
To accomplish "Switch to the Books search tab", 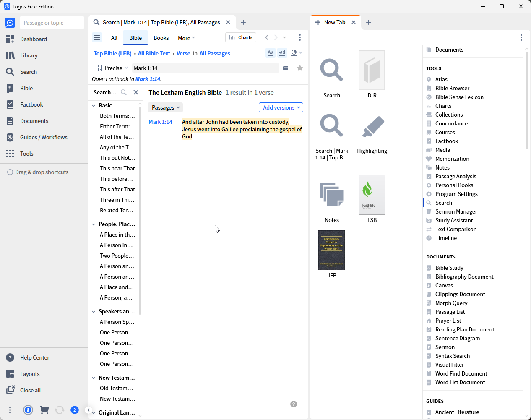I will [161, 38].
